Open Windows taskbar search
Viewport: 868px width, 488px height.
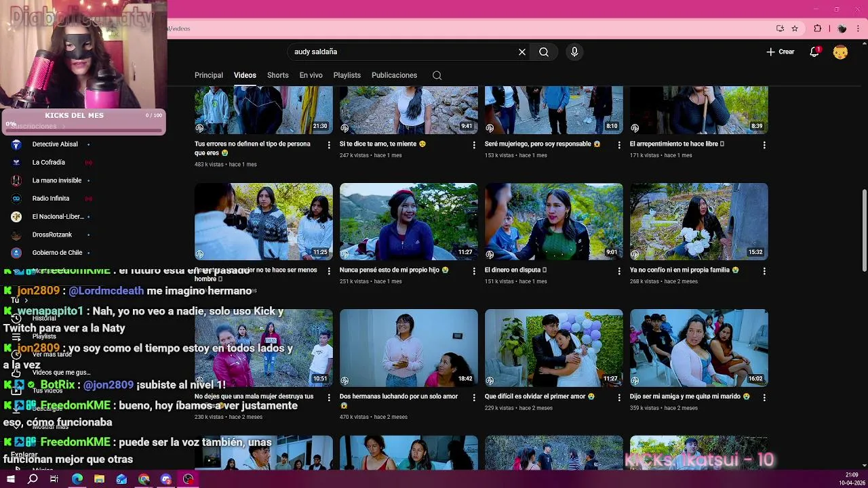coord(33,479)
